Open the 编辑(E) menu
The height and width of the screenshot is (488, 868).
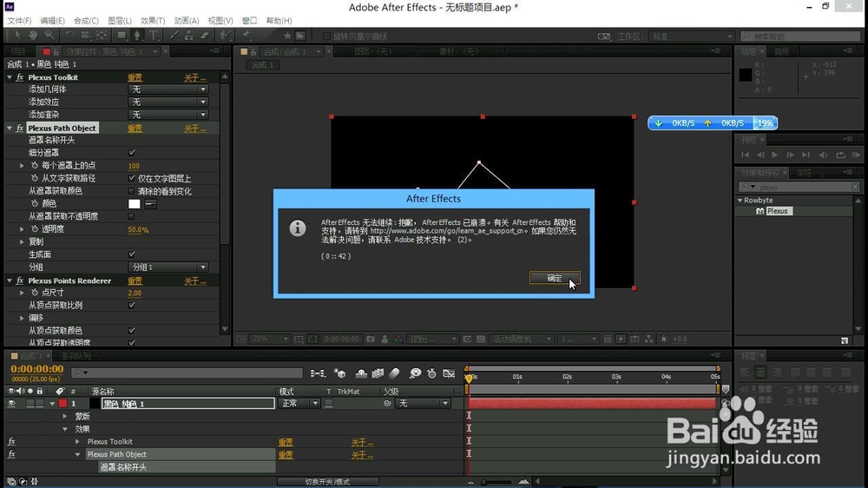click(52, 21)
